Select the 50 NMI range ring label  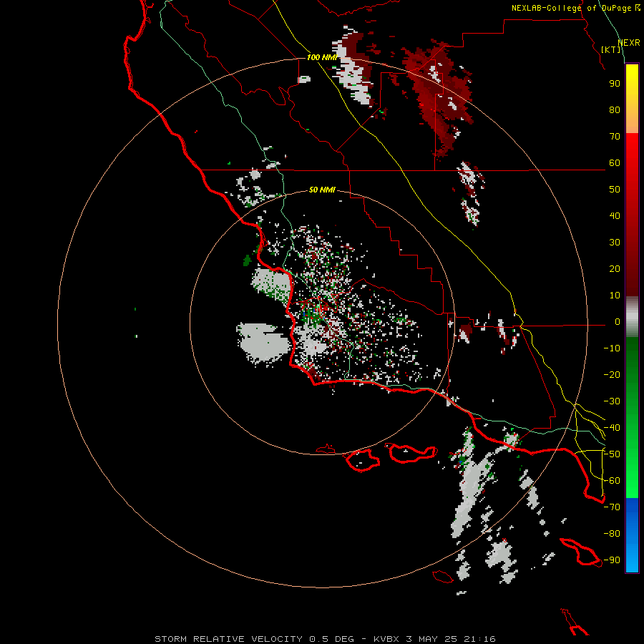click(322, 190)
